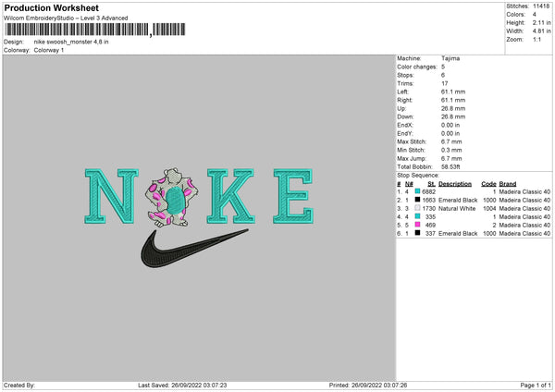The image size is (555, 392).
Task: Click the magenta swatch for thread 469
Action: pyautogui.click(x=417, y=225)
